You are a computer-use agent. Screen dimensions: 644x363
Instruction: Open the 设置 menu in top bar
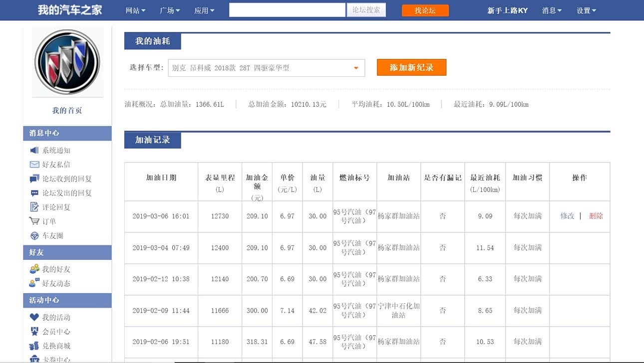tap(586, 10)
